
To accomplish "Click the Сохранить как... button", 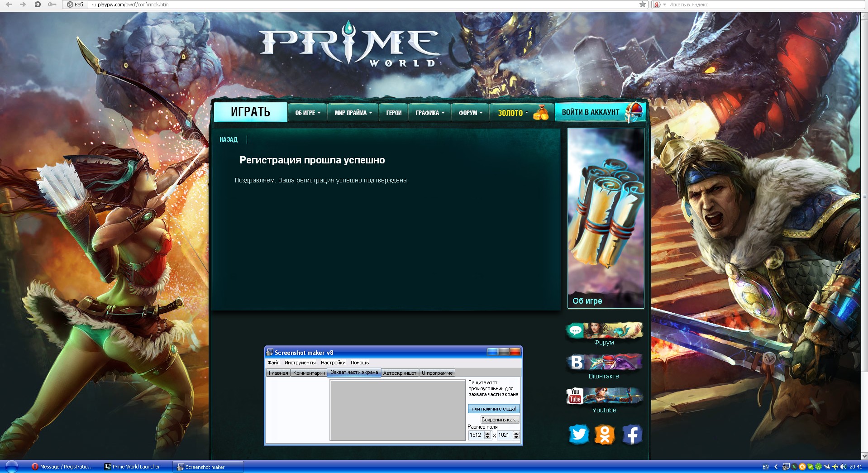I will (500, 420).
